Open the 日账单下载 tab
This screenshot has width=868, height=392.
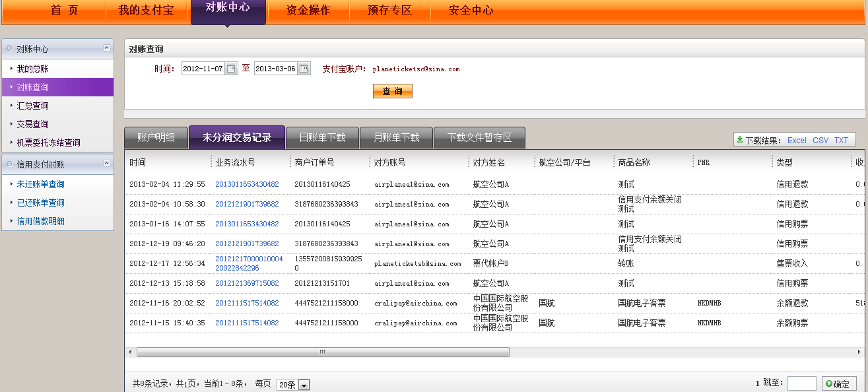click(x=322, y=137)
